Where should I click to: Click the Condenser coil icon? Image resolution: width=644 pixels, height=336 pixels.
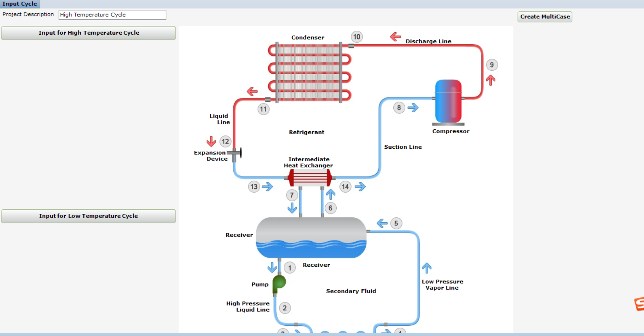pos(309,73)
